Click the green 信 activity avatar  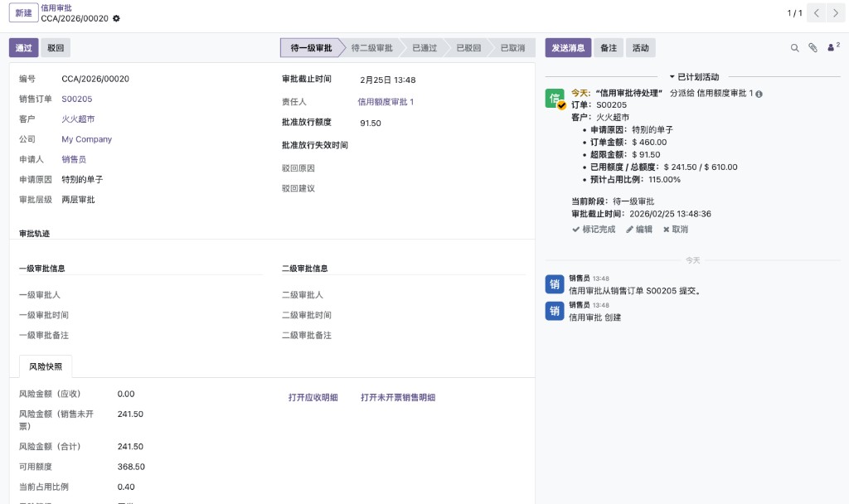pos(555,99)
